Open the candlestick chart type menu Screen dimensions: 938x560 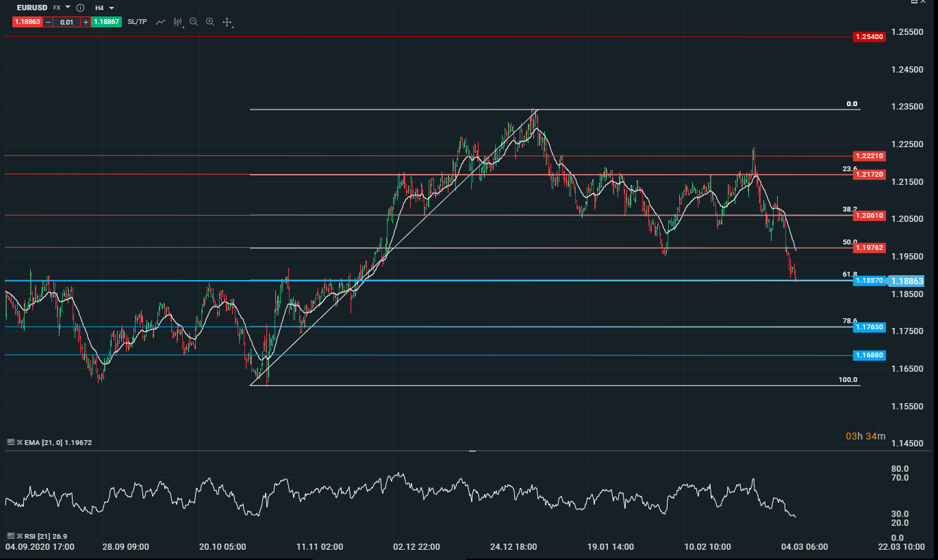point(178,22)
